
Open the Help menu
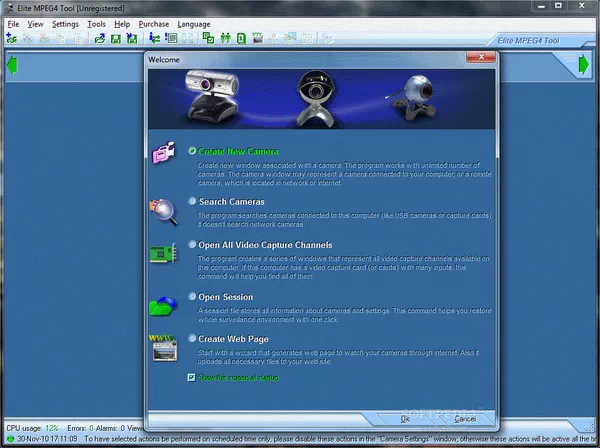(x=122, y=24)
